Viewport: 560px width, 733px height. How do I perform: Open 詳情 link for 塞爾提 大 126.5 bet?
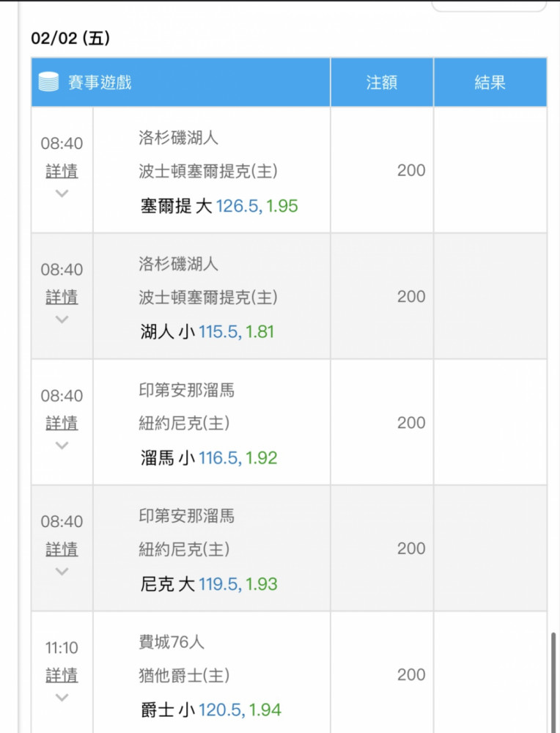click(x=62, y=171)
